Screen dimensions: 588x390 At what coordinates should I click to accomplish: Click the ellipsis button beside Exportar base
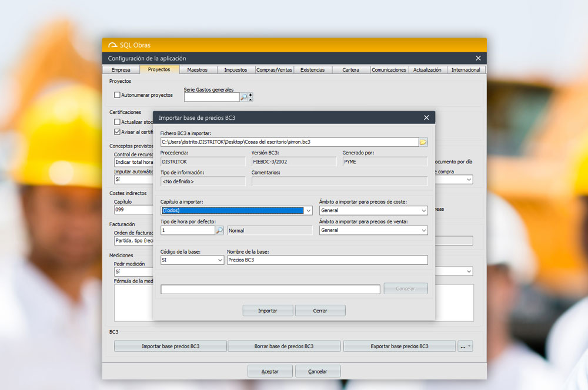pyautogui.click(x=465, y=347)
